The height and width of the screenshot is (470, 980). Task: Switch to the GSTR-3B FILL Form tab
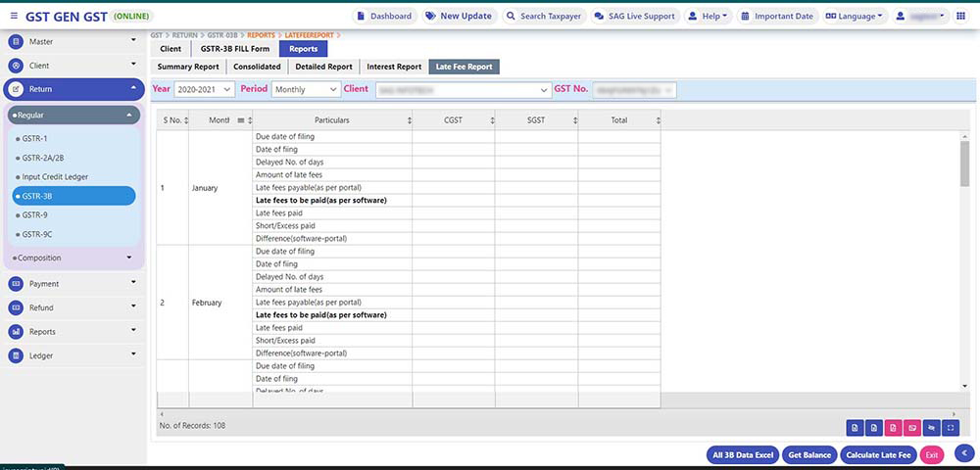[234, 48]
